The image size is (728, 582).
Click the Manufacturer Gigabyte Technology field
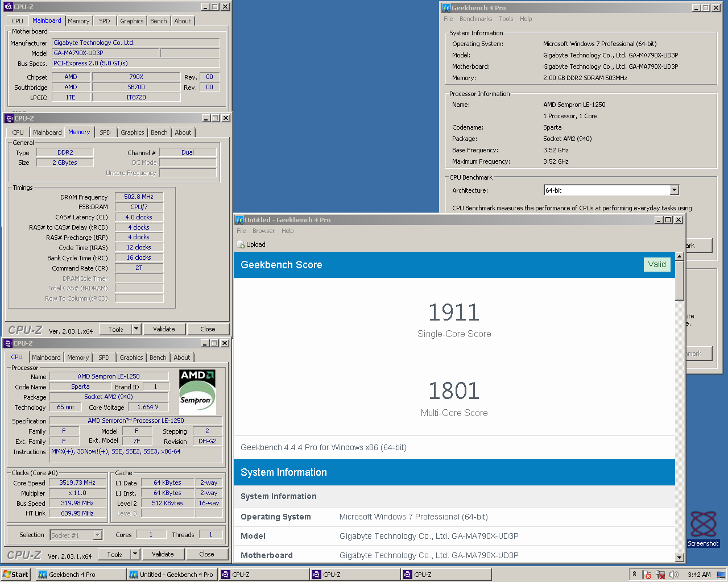click(x=136, y=43)
